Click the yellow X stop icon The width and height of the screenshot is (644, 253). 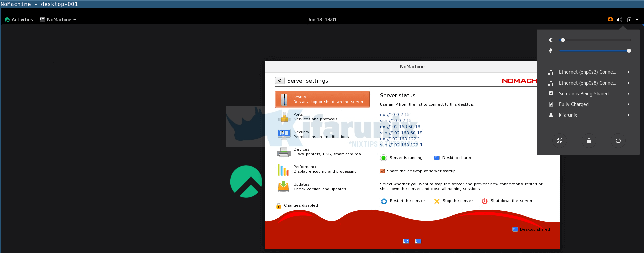tap(437, 201)
